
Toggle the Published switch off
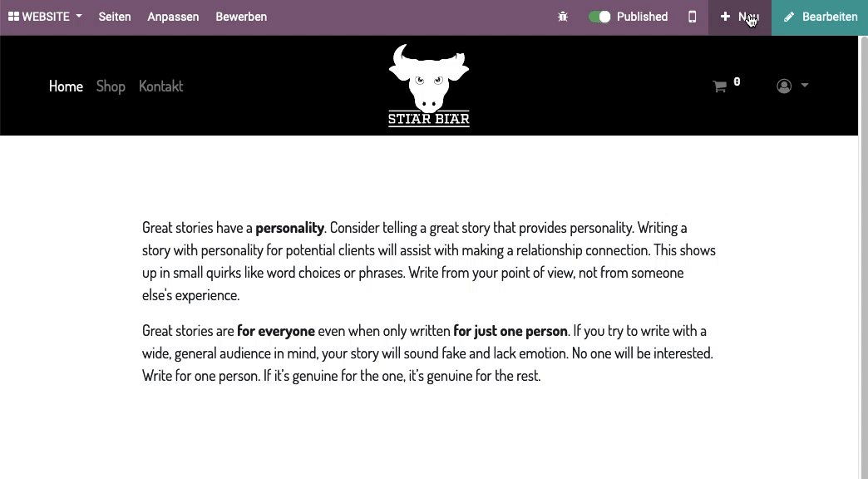point(599,17)
